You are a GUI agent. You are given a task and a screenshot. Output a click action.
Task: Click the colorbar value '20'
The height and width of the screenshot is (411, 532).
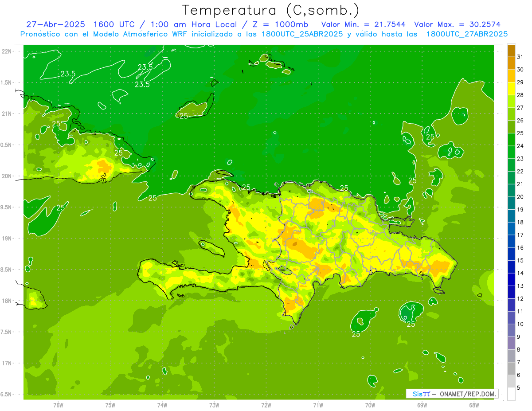click(x=520, y=197)
